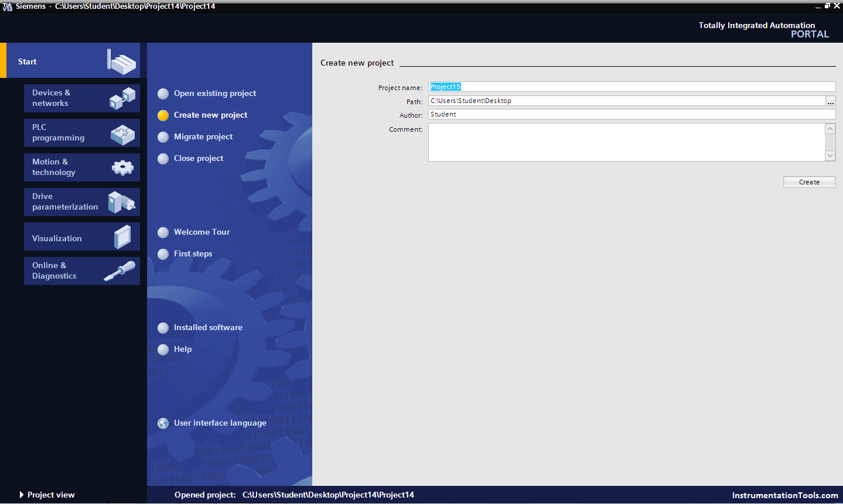Click Migrate project label
843x504 pixels.
203,136
